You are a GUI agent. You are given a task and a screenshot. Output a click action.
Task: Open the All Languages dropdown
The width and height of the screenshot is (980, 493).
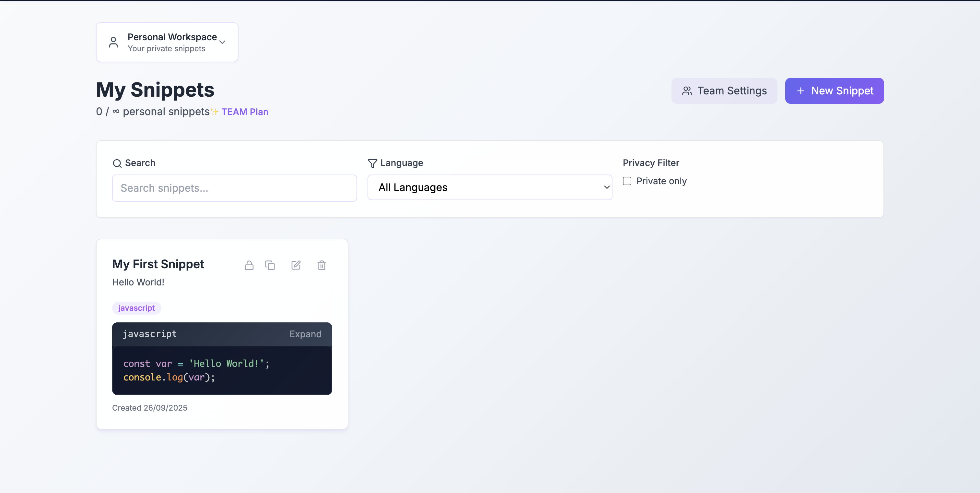490,187
